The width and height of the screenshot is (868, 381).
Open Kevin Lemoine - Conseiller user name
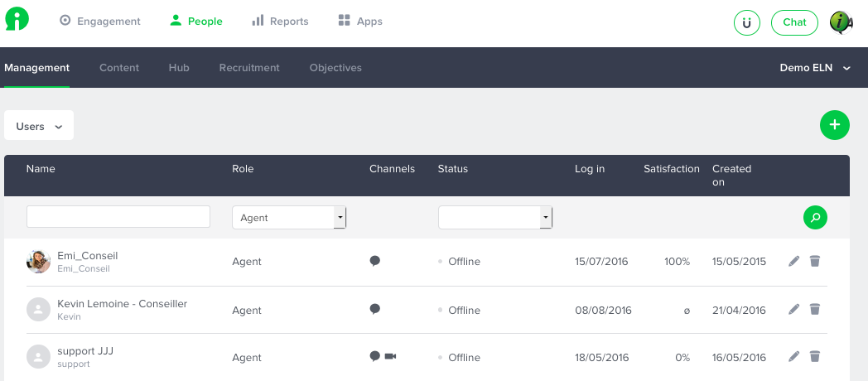pyautogui.click(x=123, y=303)
